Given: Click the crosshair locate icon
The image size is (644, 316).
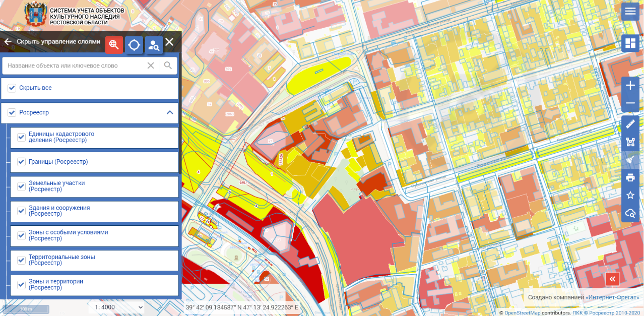Looking at the screenshot, I should (x=134, y=45).
